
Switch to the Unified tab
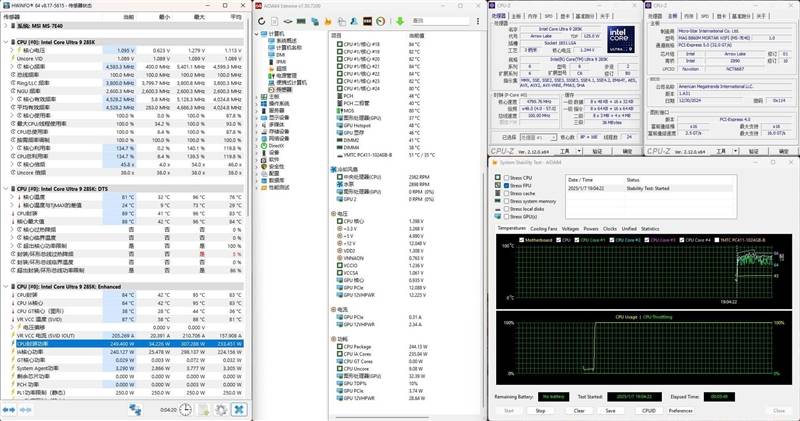629,229
